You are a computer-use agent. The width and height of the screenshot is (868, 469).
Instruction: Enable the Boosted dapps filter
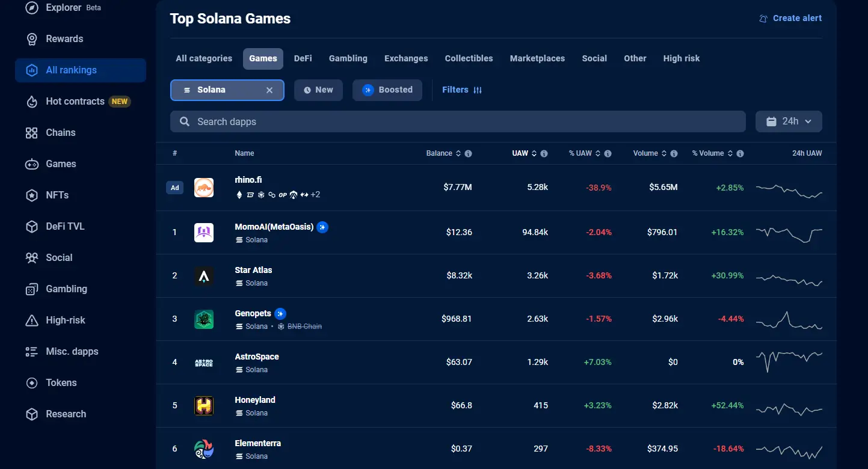[x=387, y=90]
